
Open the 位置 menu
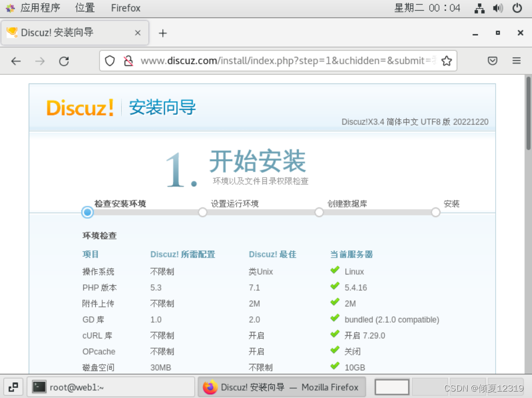coord(85,8)
